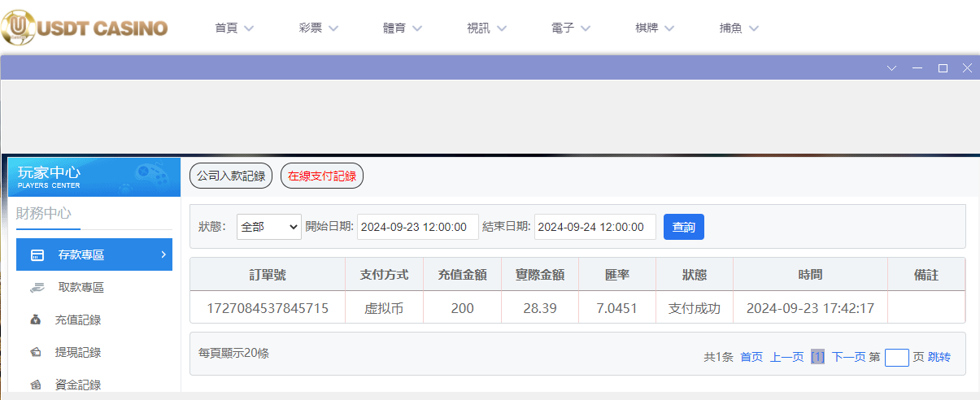Click the 跳转 jump link
This screenshot has width=980, height=400.
tap(939, 357)
